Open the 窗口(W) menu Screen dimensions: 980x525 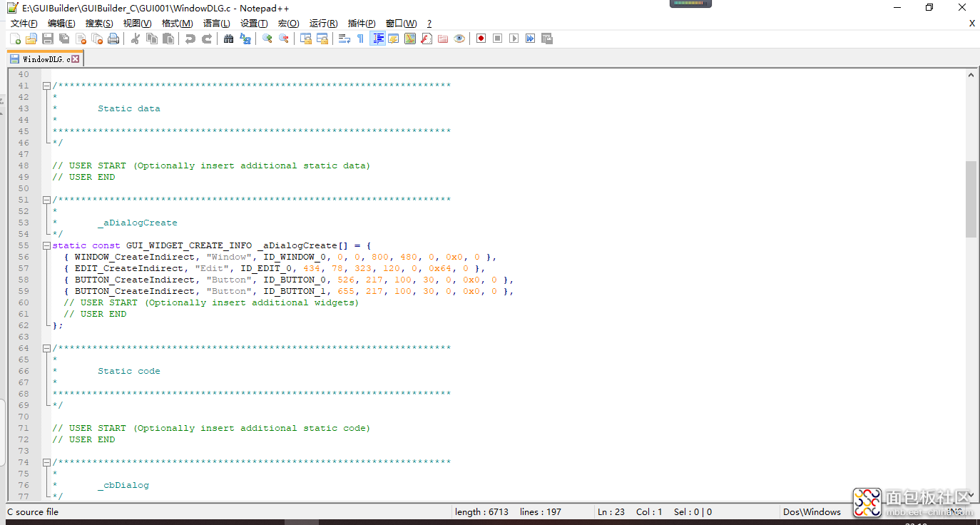pos(401,24)
